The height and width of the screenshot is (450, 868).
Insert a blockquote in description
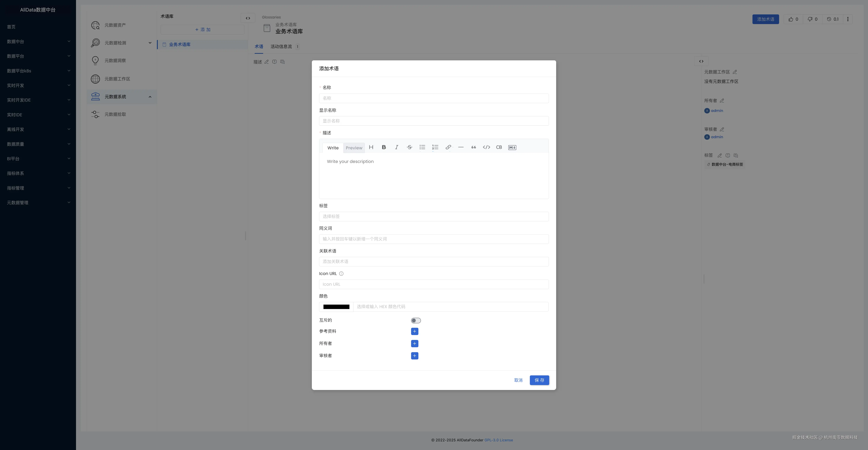tap(473, 147)
